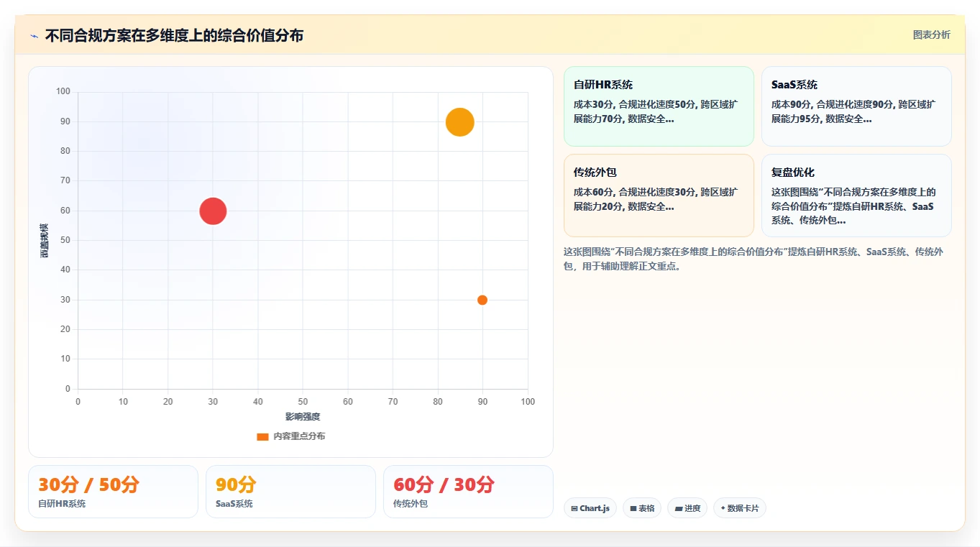Click the lightning icon beside the title
980x547 pixels.
tap(34, 36)
